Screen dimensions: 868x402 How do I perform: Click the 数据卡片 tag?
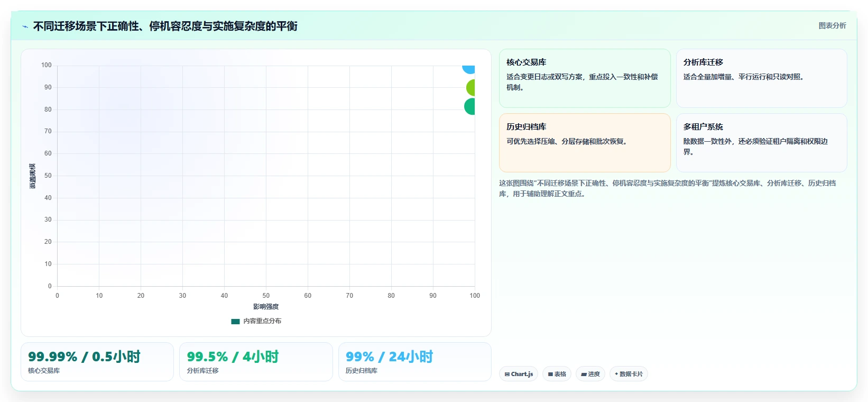click(x=629, y=374)
